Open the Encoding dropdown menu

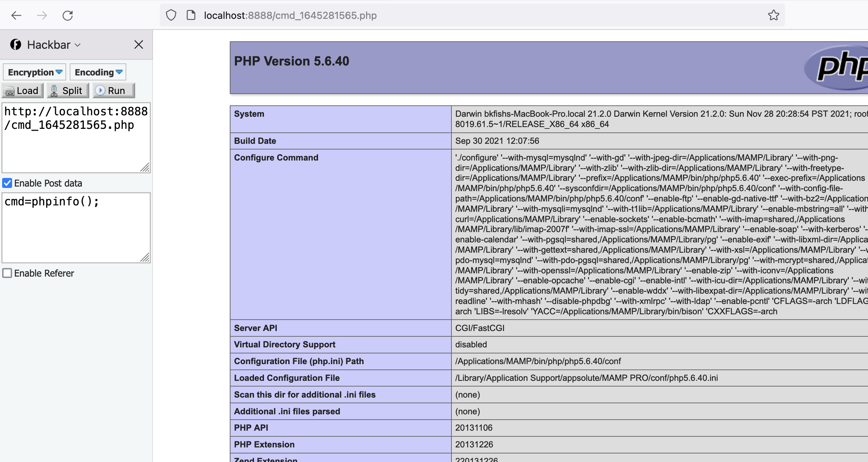tap(98, 72)
